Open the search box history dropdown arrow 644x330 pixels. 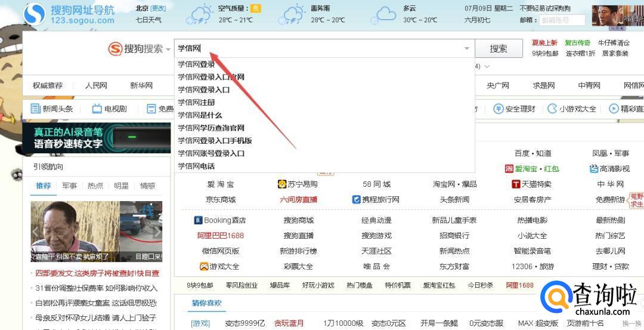pos(466,48)
